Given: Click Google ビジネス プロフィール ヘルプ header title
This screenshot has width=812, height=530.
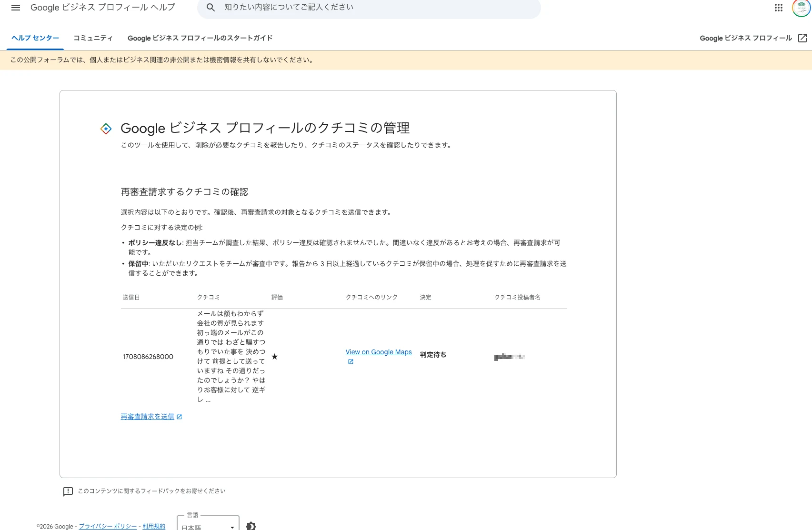Looking at the screenshot, I should (x=103, y=8).
